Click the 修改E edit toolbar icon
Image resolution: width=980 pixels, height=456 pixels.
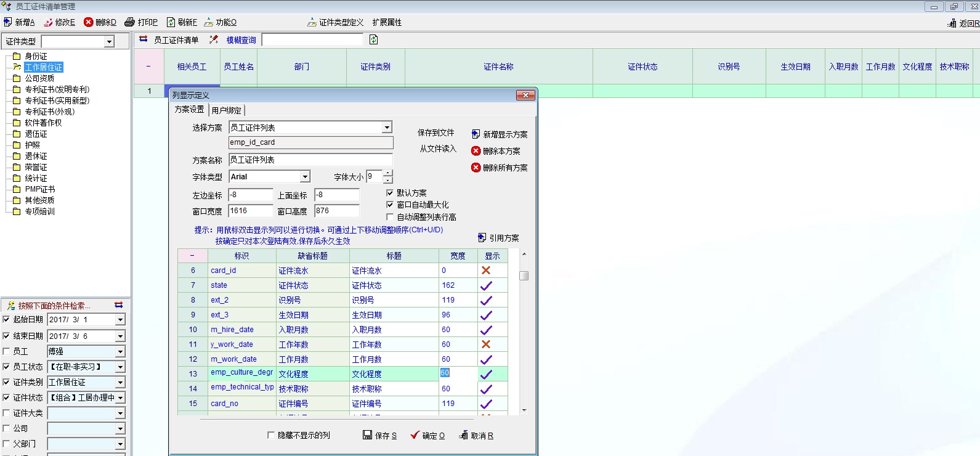tap(48, 22)
